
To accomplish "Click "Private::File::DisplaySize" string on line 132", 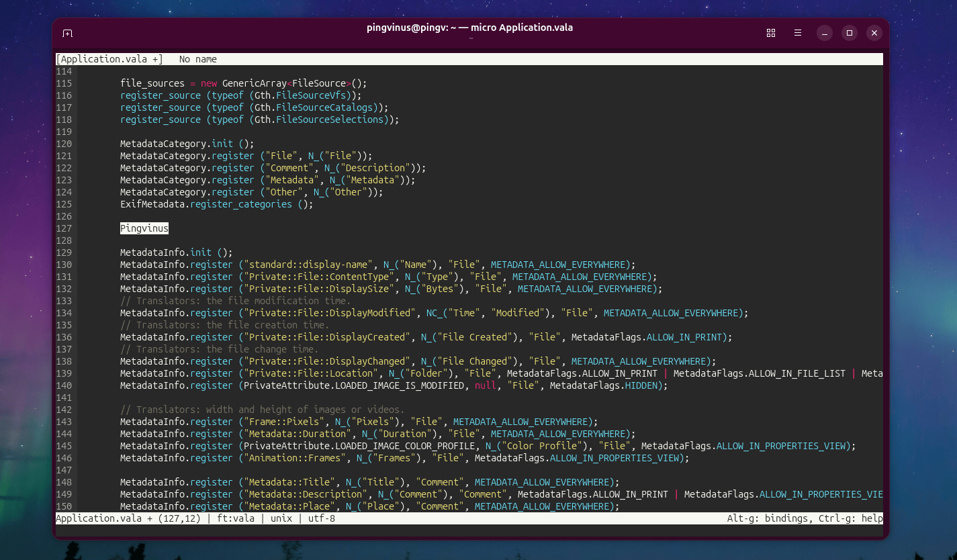I will click(x=319, y=289).
